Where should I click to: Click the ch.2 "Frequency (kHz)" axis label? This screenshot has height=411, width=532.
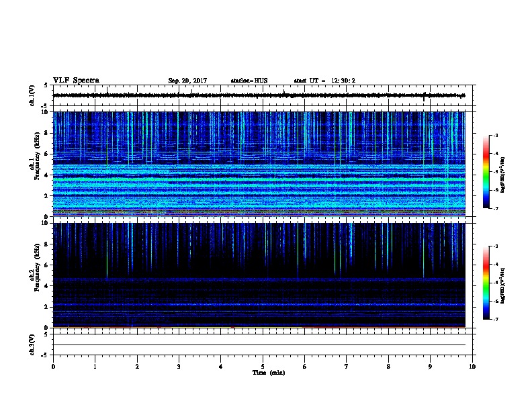pyautogui.click(x=37, y=267)
